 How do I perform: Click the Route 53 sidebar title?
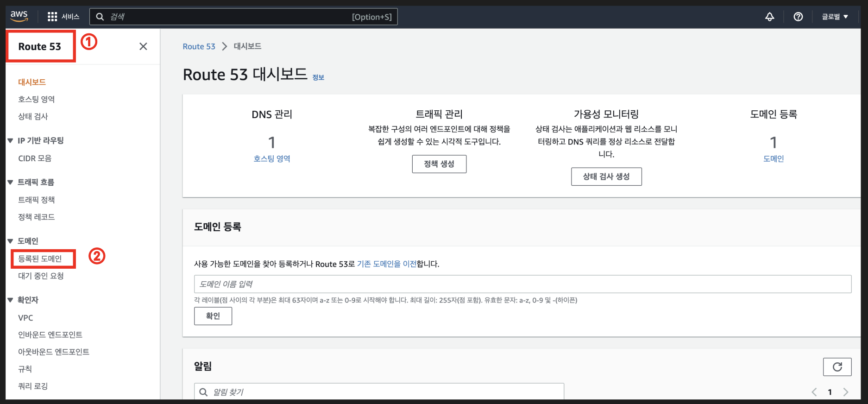click(x=40, y=46)
